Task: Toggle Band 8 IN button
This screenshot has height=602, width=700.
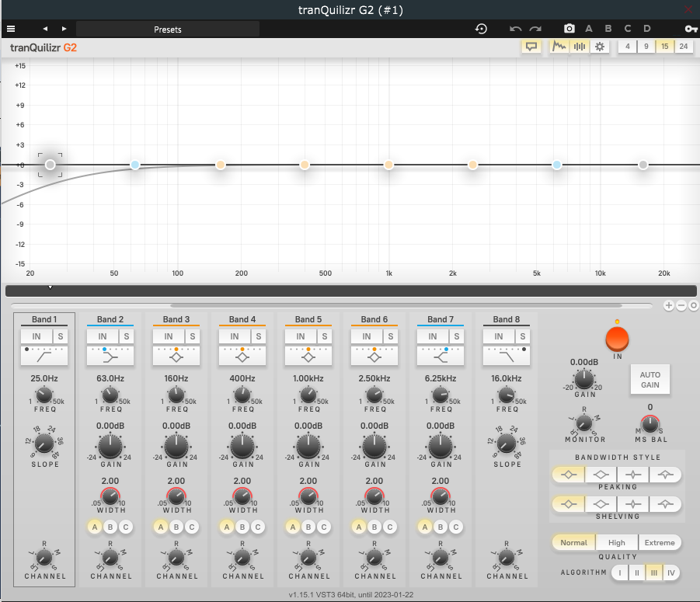Action: point(499,336)
